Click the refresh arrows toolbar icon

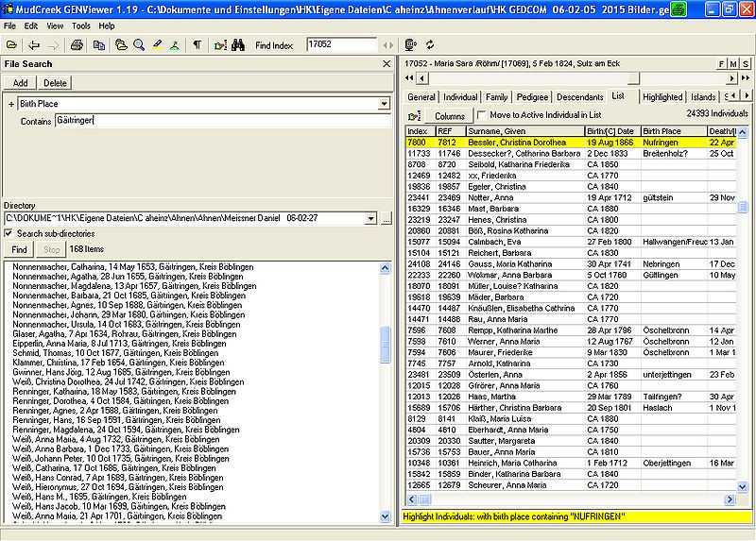[x=430, y=44]
